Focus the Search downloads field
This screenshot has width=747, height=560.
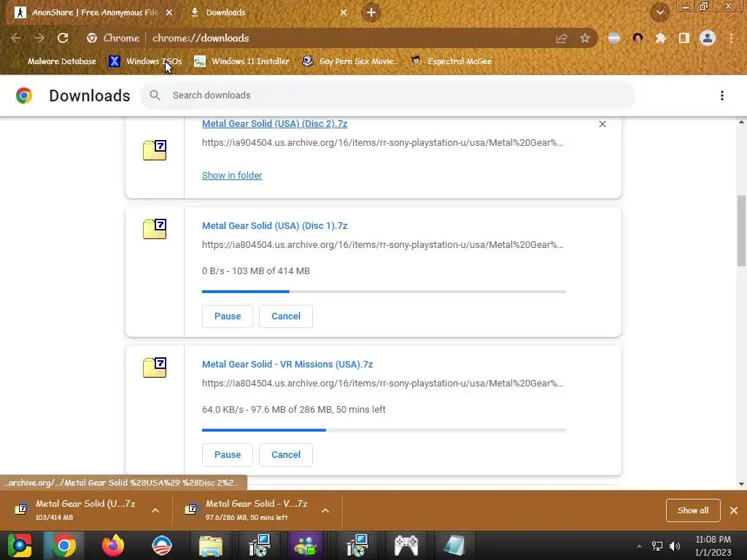coord(387,96)
